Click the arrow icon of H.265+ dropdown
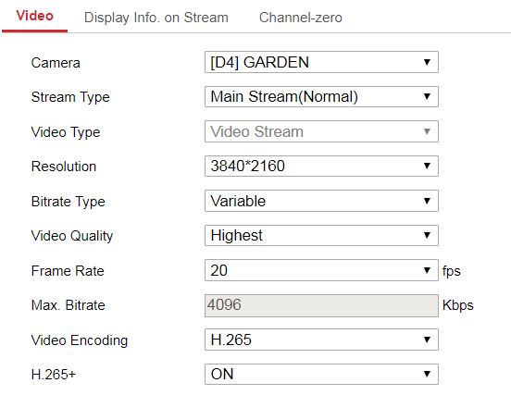The width and height of the screenshot is (511, 420). (x=427, y=374)
